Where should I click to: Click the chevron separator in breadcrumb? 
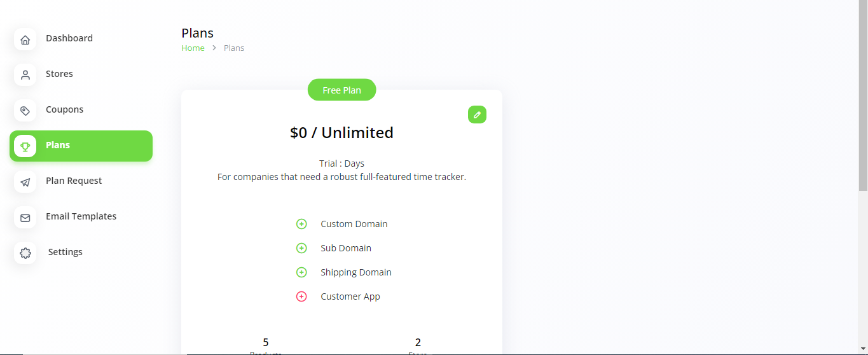(214, 48)
